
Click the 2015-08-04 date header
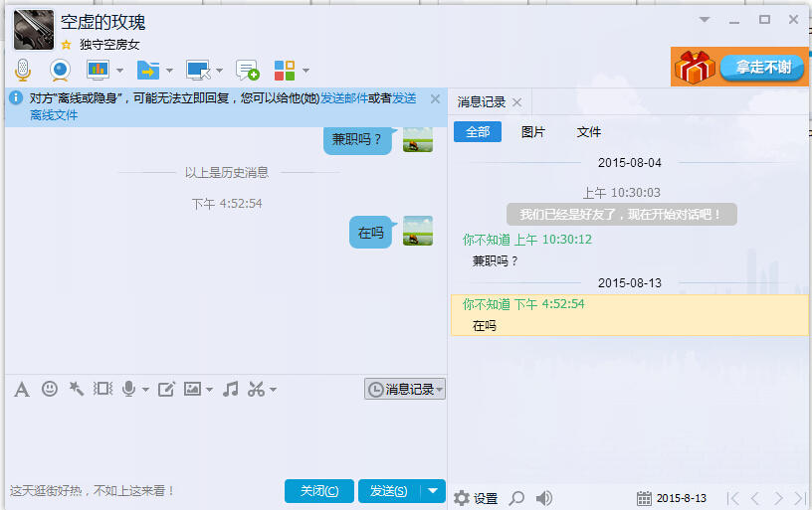630,163
